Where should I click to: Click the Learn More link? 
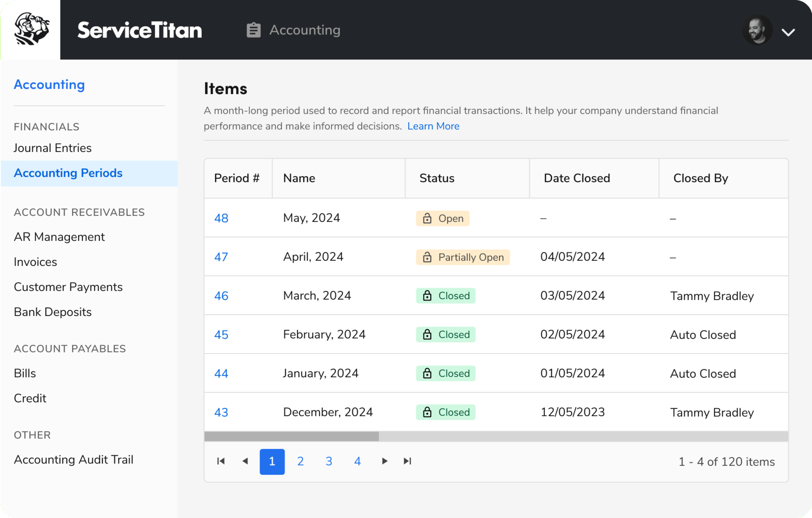pos(433,126)
